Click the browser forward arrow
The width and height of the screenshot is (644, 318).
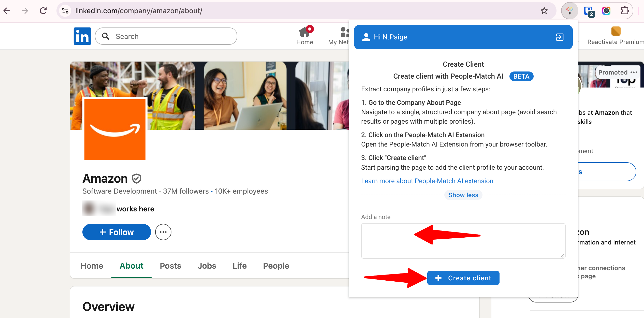[x=25, y=11]
